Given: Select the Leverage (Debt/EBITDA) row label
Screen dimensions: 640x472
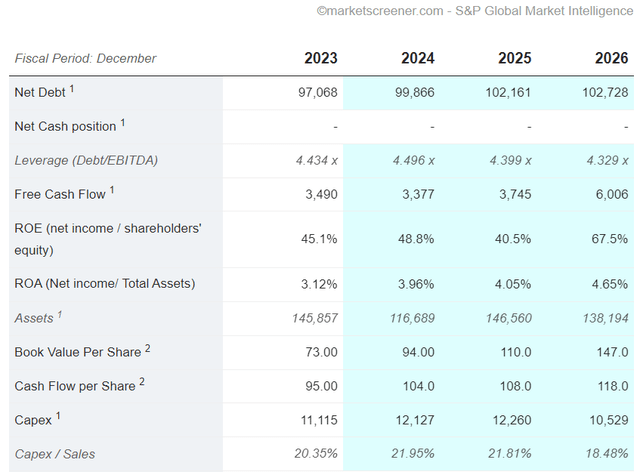Looking at the screenshot, I should (86, 160).
